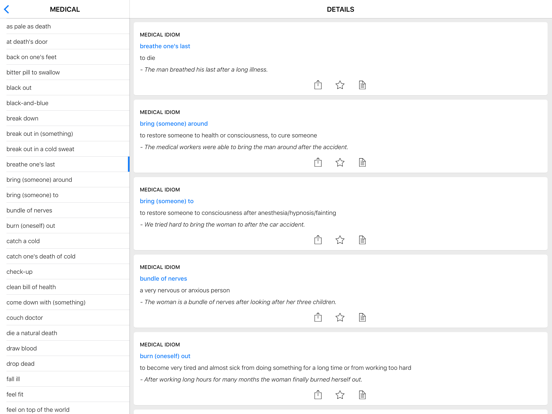Favorite "breathe one's last" with the star
Viewport: 552px width, 414px height.
click(x=340, y=85)
